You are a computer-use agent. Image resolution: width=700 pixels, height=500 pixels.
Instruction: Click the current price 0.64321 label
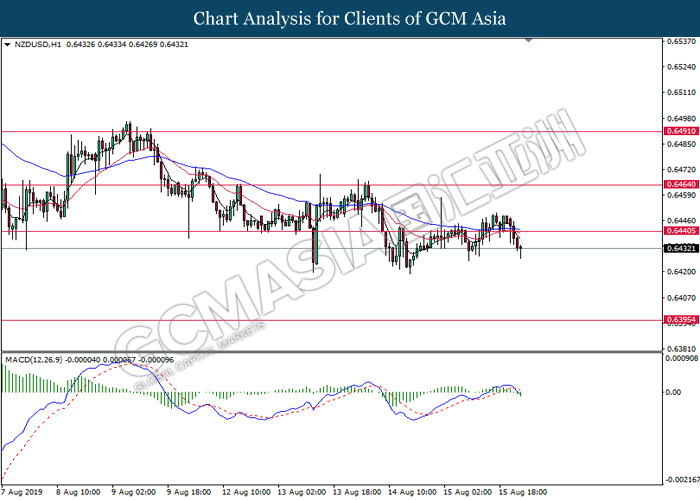pos(681,248)
